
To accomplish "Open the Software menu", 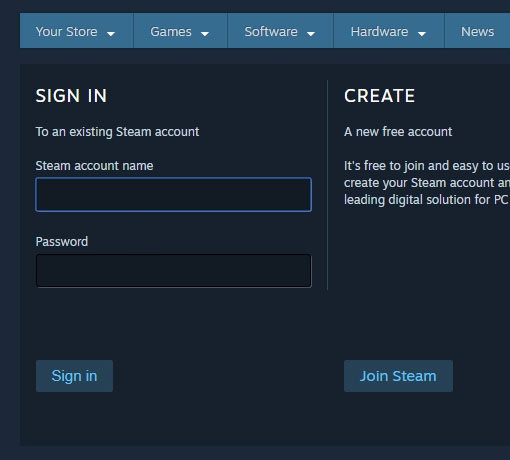I will coord(280,31).
